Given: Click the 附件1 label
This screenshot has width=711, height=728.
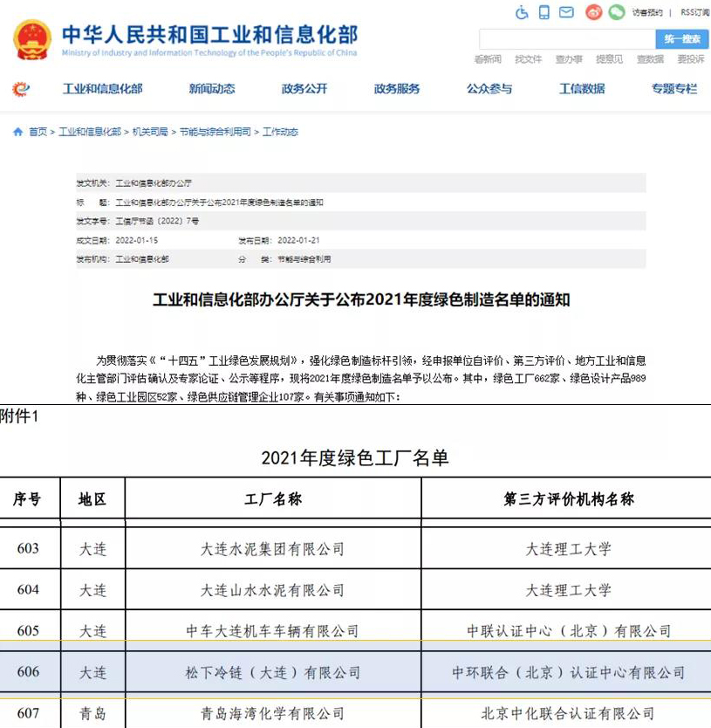Looking at the screenshot, I should pos(19,416).
